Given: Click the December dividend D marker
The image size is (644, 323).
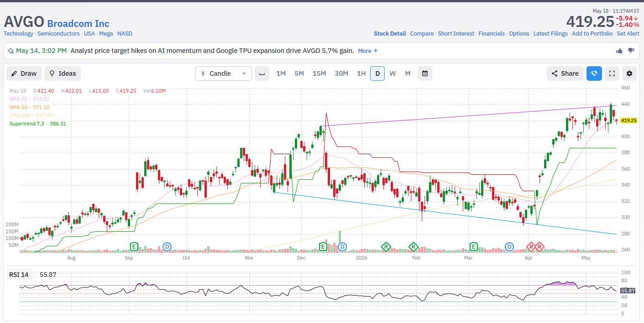Looking at the screenshot, I should (342, 247).
